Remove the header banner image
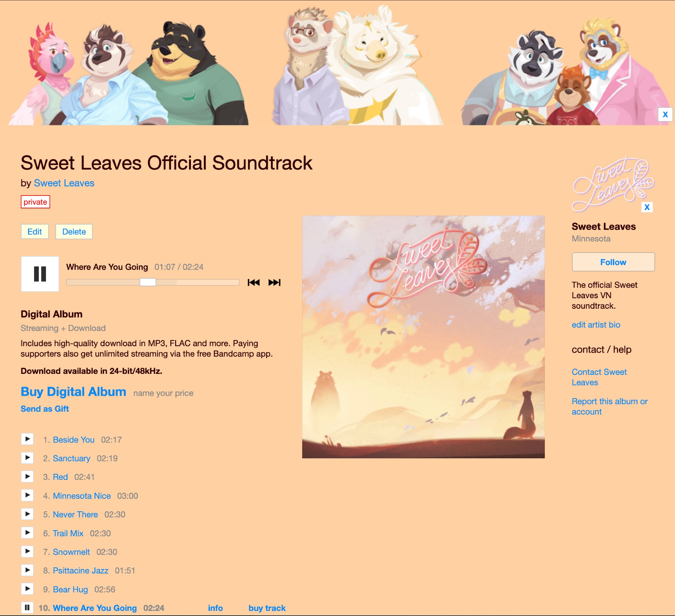This screenshot has height=616, width=675. pyautogui.click(x=665, y=114)
